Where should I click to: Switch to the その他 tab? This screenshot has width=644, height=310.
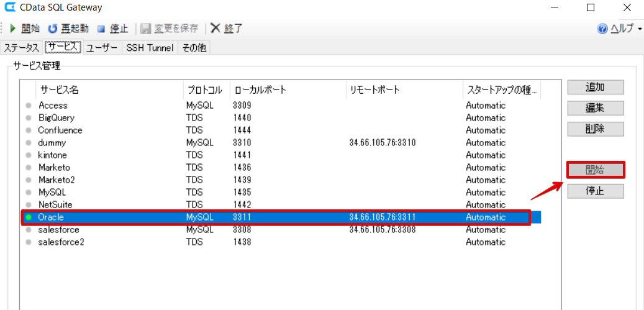(x=194, y=48)
